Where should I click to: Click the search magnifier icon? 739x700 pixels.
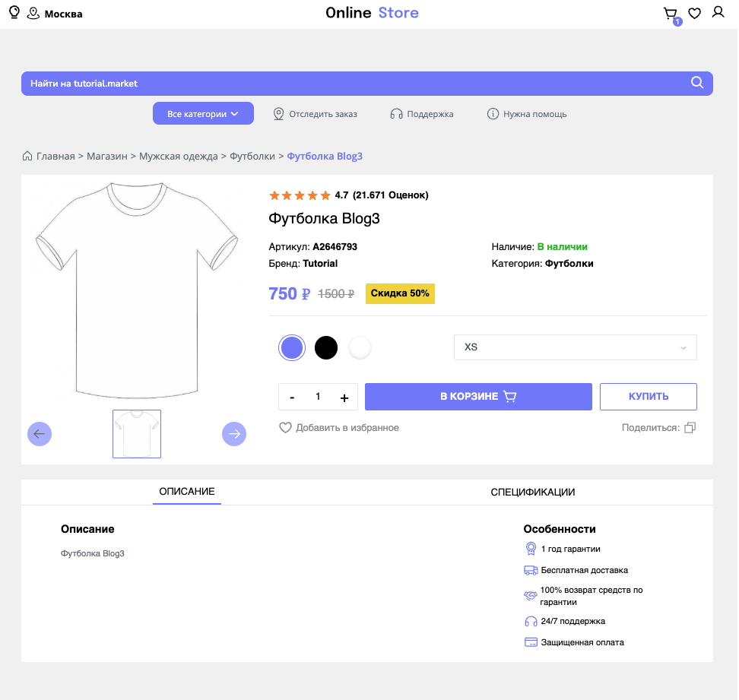click(697, 84)
